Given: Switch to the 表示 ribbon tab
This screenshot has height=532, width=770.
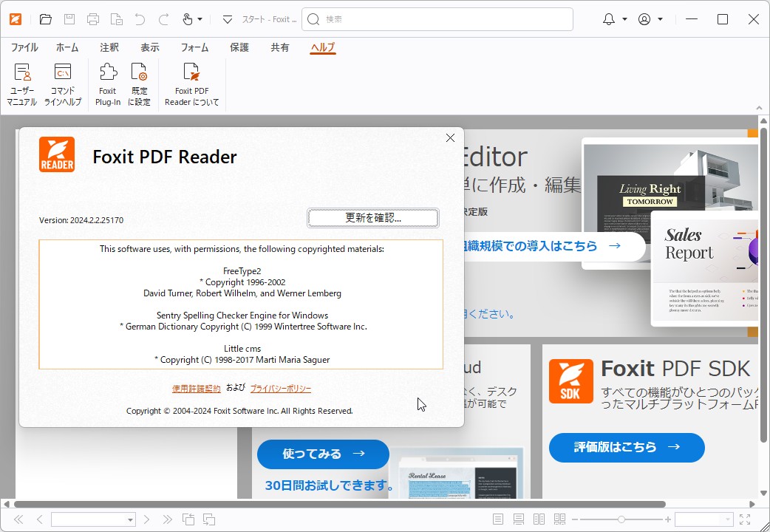Looking at the screenshot, I should point(149,47).
